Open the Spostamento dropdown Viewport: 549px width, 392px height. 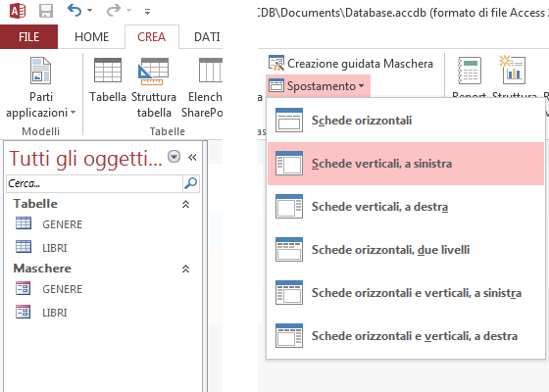click(317, 86)
